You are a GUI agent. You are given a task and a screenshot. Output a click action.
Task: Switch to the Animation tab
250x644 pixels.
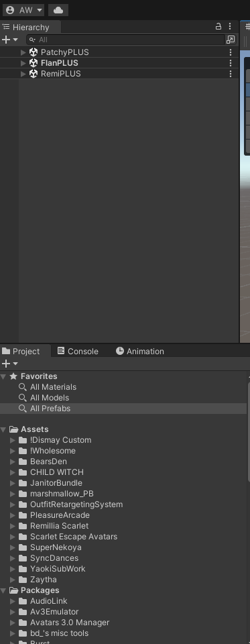[139, 351]
